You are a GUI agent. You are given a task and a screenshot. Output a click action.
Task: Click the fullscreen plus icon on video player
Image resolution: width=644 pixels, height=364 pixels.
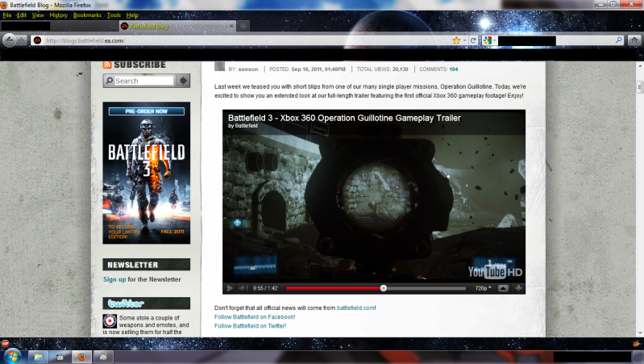pos(518,288)
